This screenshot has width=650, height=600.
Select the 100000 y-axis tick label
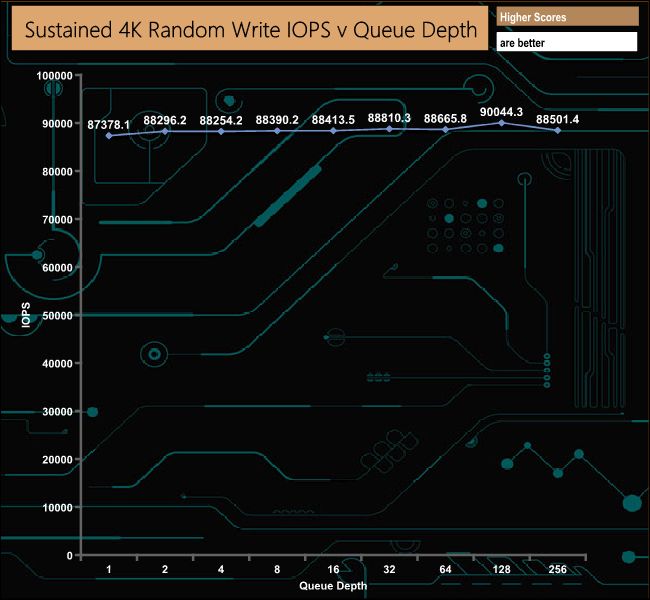[x=52, y=76]
